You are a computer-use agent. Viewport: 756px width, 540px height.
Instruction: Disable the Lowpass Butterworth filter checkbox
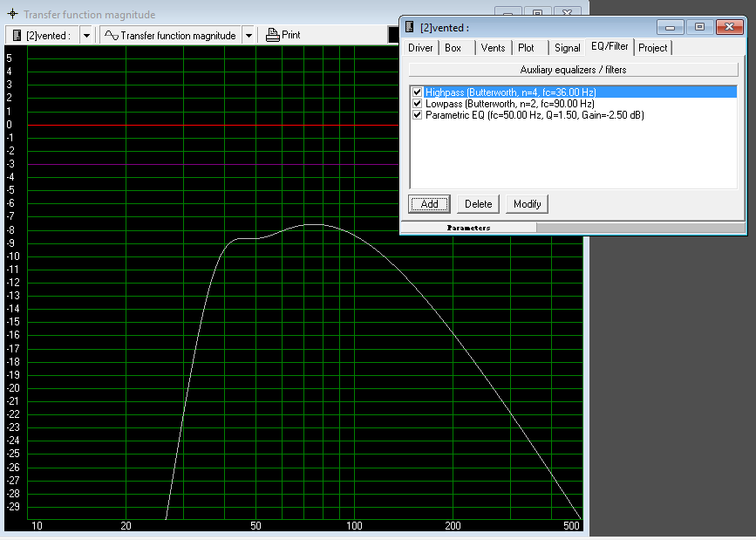(418, 103)
